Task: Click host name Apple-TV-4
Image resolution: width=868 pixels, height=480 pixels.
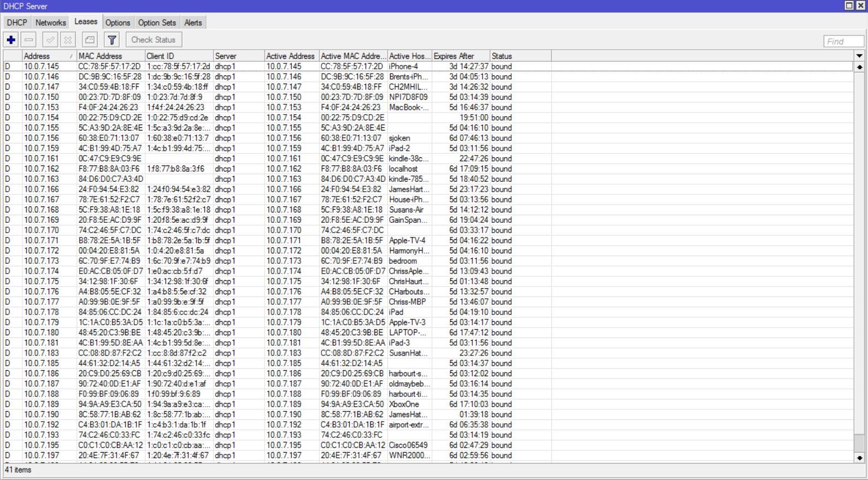Action: coord(407,241)
